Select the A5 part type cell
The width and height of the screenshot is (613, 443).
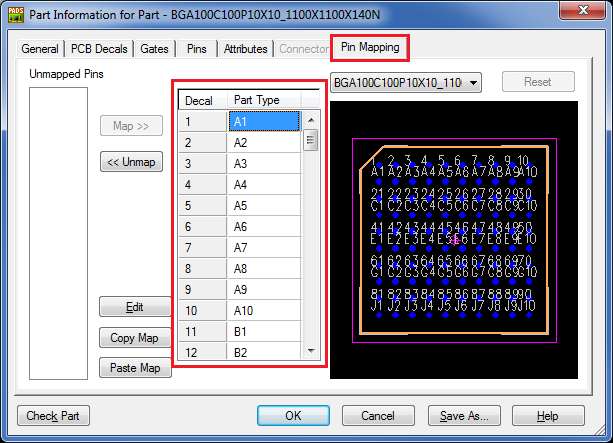click(x=264, y=206)
